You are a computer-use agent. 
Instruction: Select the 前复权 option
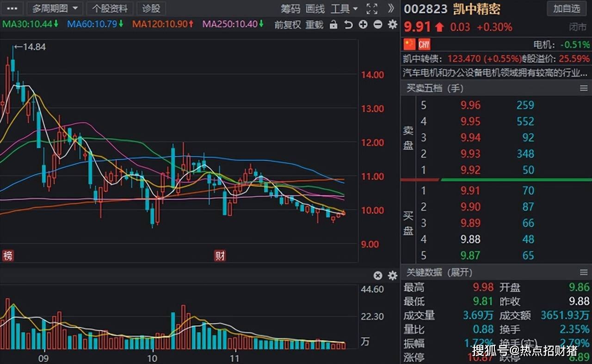(288, 25)
